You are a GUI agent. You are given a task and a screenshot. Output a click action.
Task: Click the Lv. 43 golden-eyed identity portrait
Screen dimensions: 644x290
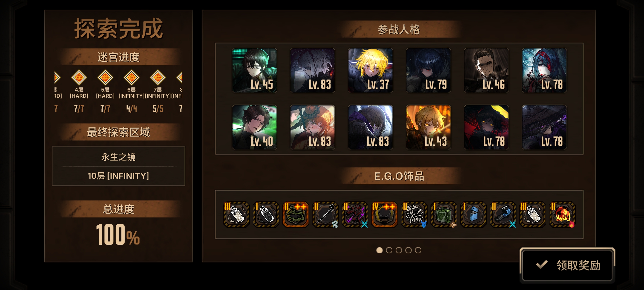click(x=428, y=127)
